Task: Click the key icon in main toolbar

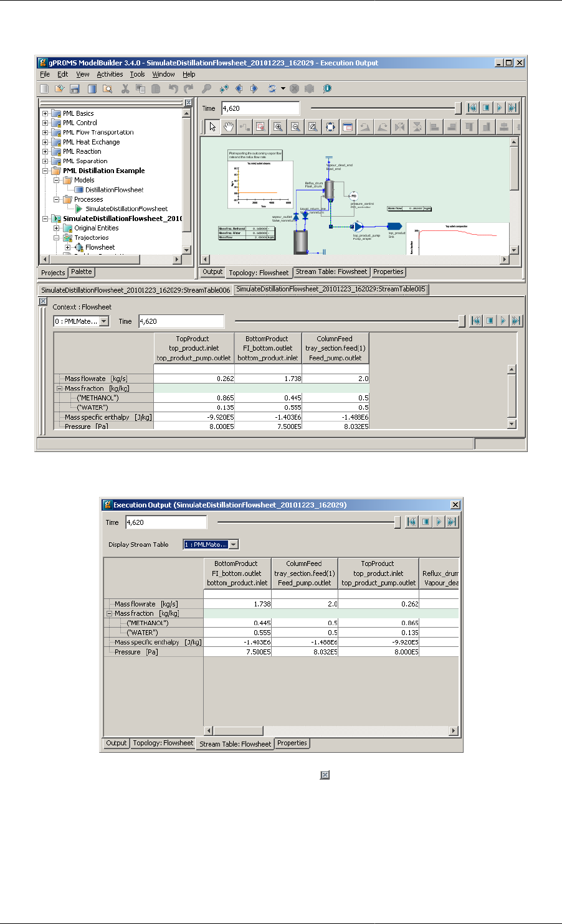Action: 206,89
